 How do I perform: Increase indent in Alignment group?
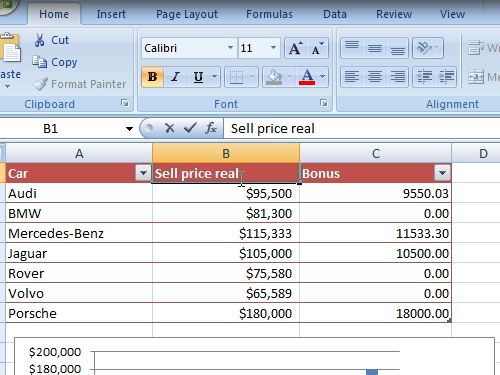click(x=446, y=77)
